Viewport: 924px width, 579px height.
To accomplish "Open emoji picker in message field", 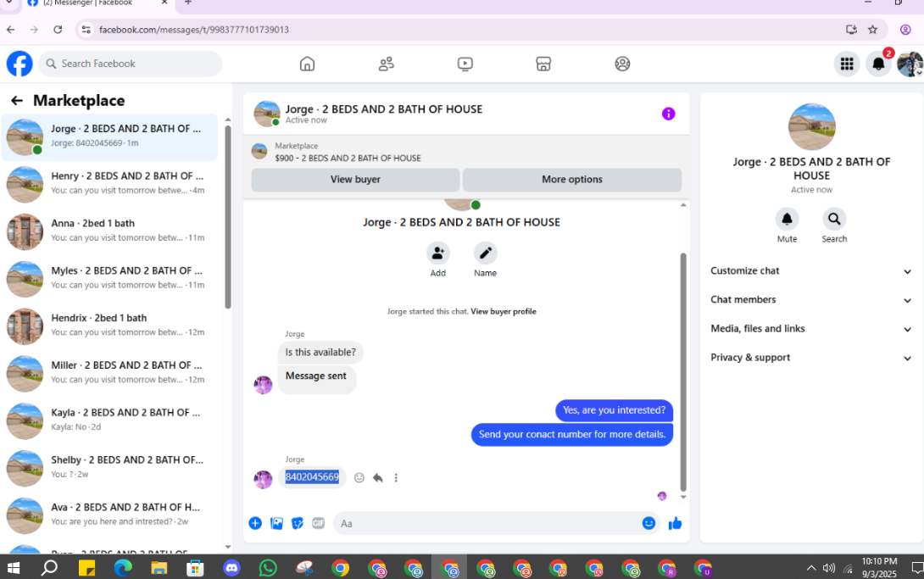I will tap(648, 523).
